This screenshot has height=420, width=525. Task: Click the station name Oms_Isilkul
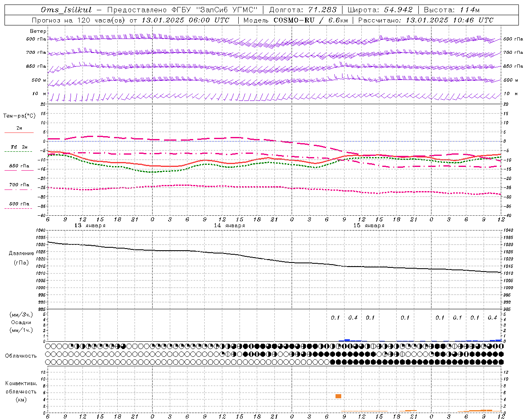[x=66, y=9]
